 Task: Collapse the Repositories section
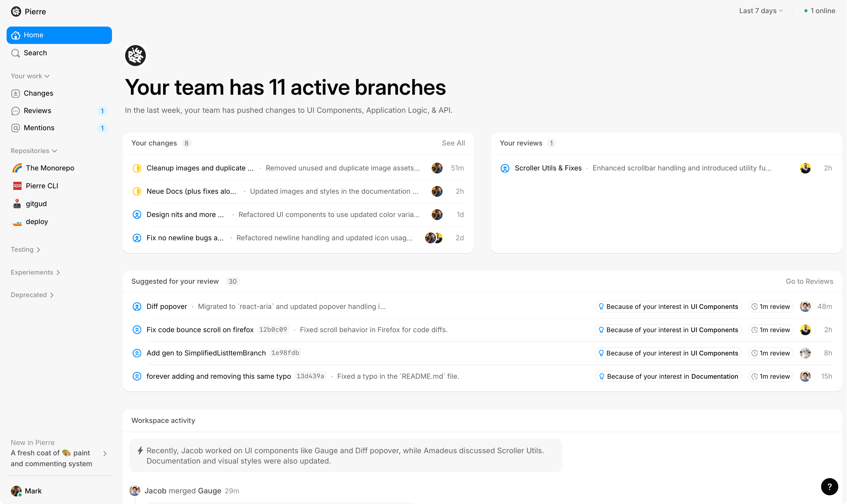pos(34,151)
